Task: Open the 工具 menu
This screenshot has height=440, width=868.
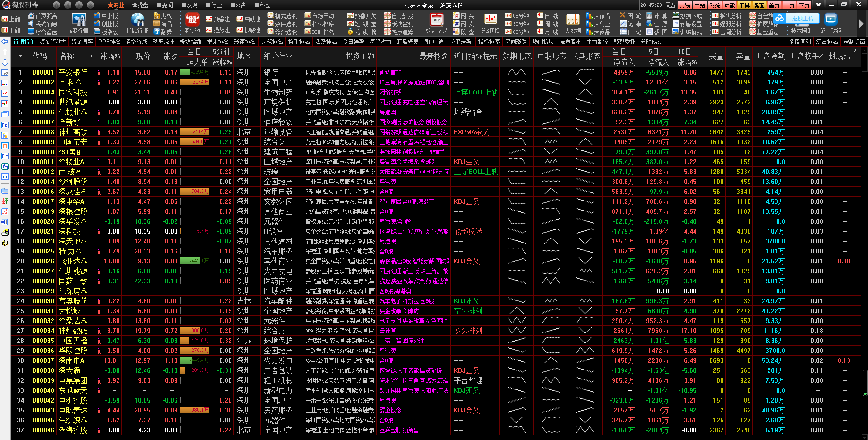Action: pos(744,5)
